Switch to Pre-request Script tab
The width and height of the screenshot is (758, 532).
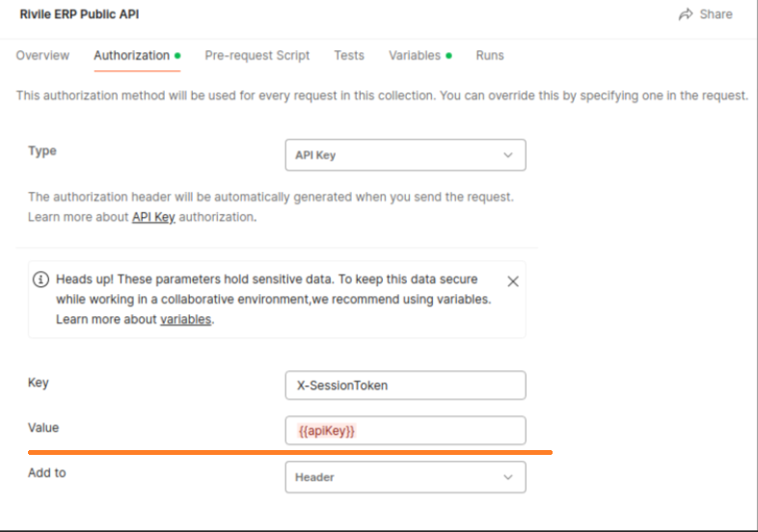pos(257,56)
